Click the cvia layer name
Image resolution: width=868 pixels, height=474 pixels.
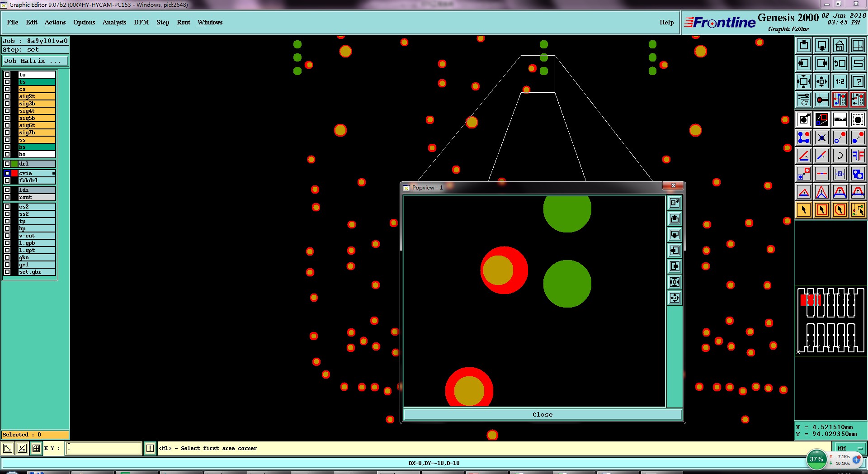tap(37, 173)
